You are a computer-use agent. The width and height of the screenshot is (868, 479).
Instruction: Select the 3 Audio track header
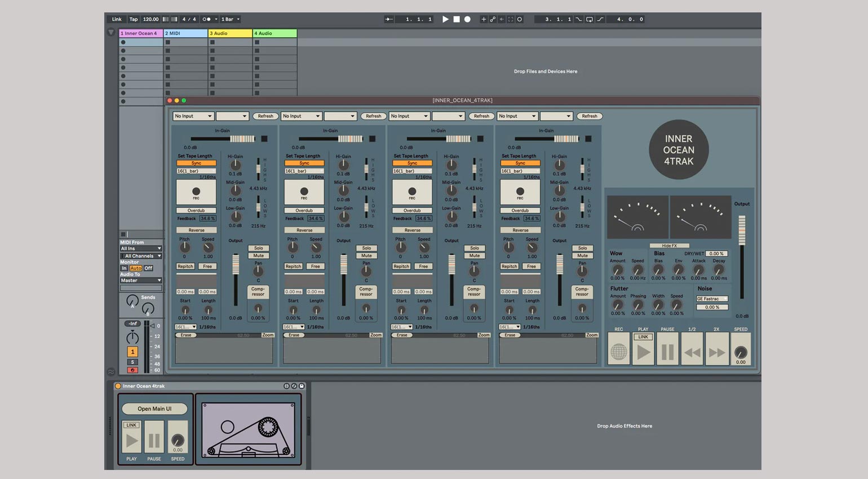(230, 33)
